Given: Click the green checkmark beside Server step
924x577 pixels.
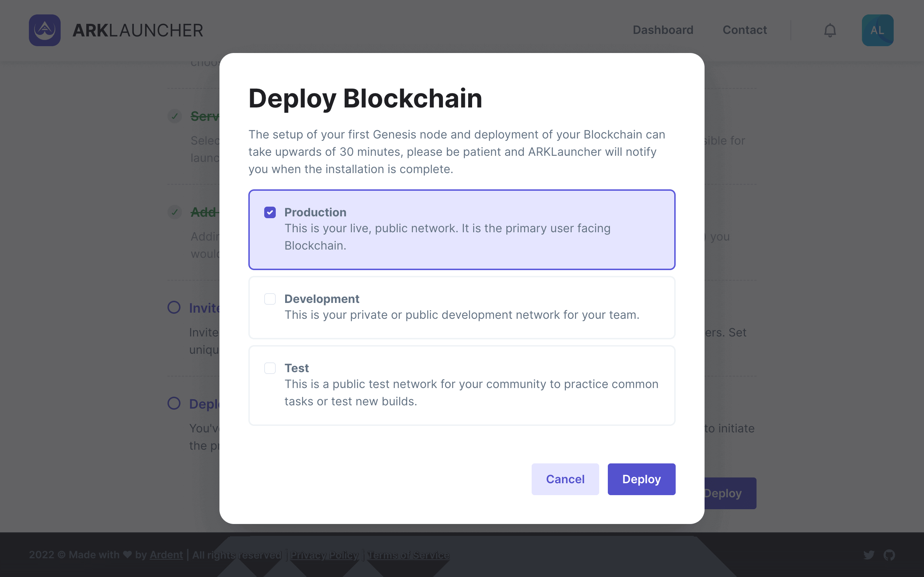Looking at the screenshot, I should pos(174,116).
